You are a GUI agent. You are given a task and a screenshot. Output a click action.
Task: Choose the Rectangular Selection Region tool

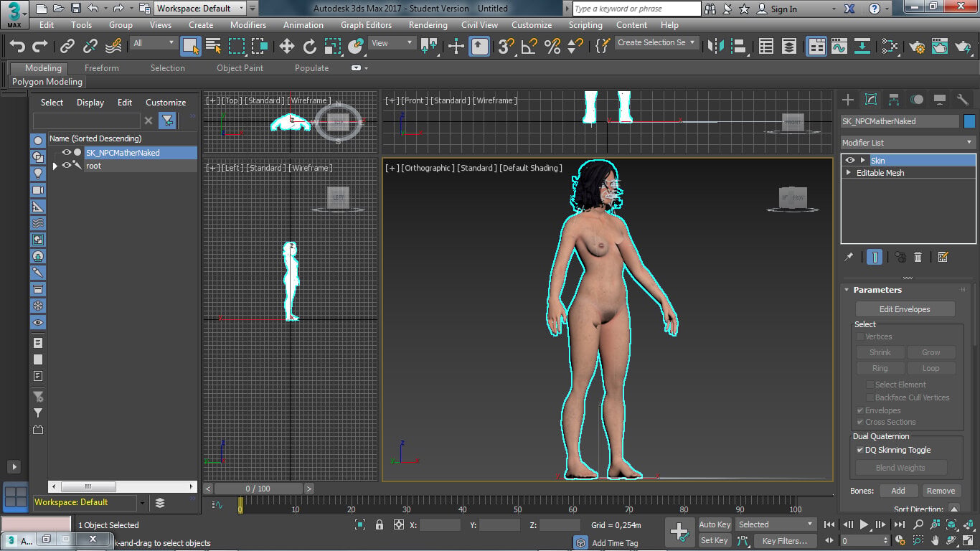pyautogui.click(x=237, y=47)
